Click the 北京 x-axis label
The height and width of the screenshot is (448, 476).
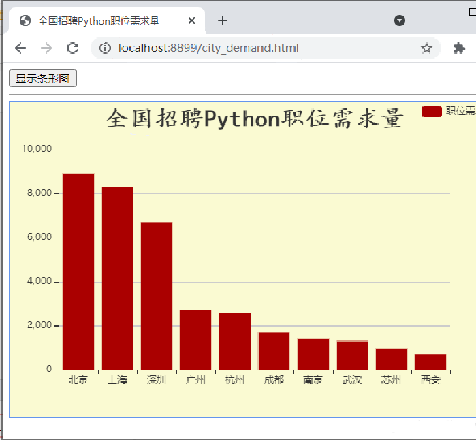click(x=78, y=380)
